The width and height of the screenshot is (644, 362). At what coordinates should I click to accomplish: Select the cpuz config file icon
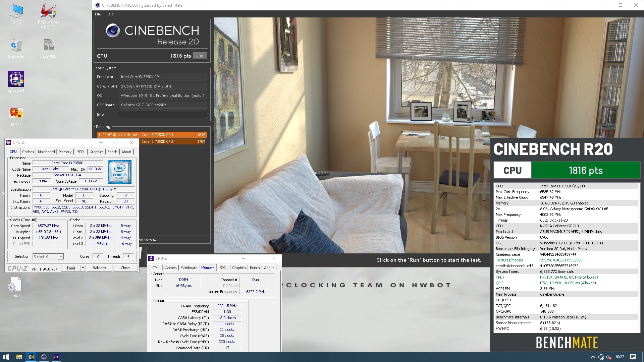pyautogui.click(x=16, y=287)
